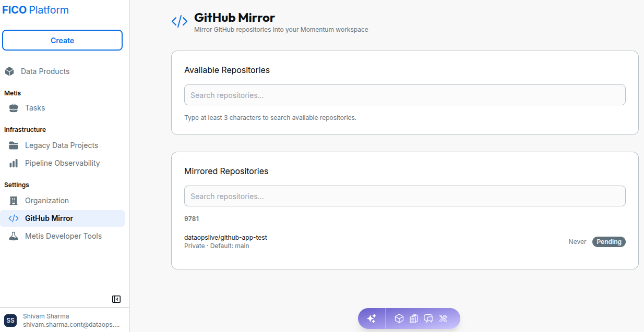This screenshot has width=644, height=332.
Task: Select GitHub Mirror in the sidebar
Action: (x=63, y=218)
